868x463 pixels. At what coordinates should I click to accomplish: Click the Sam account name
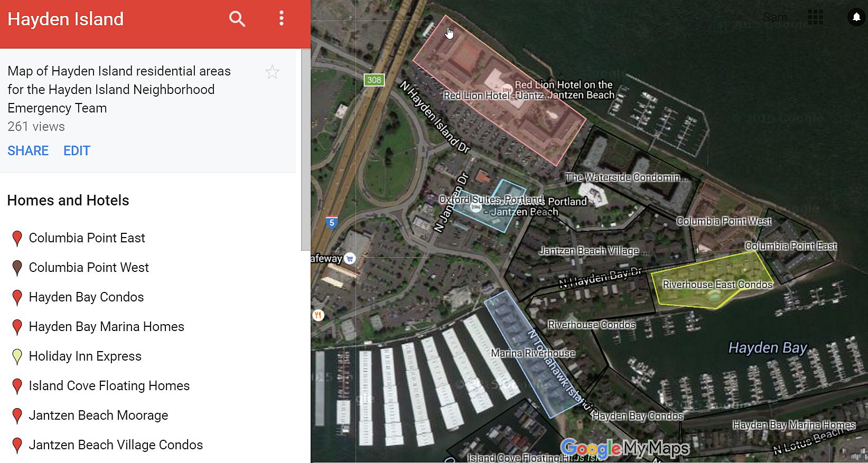774,17
